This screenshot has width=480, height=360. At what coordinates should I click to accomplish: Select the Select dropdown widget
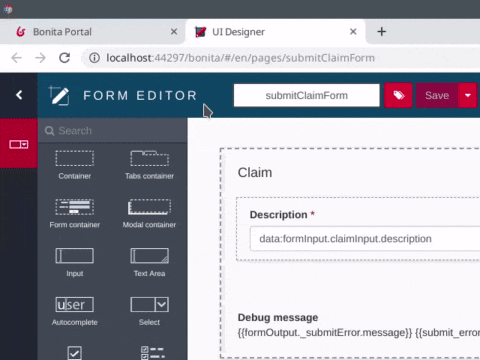tap(149, 311)
